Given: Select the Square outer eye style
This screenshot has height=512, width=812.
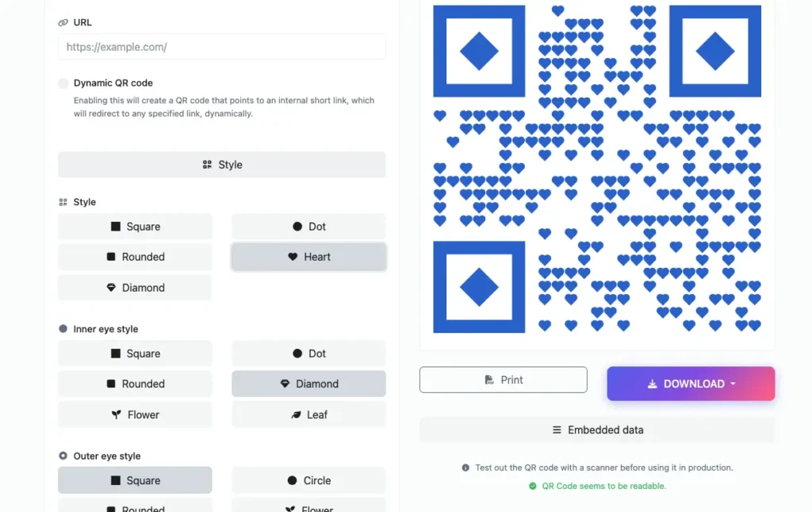Looking at the screenshot, I should pos(135,480).
